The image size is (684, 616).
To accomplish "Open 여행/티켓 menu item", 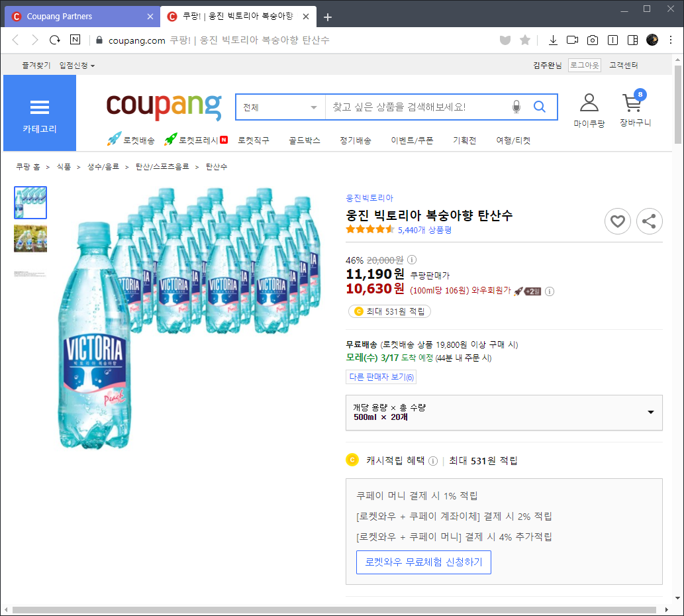I will tap(513, 140).
